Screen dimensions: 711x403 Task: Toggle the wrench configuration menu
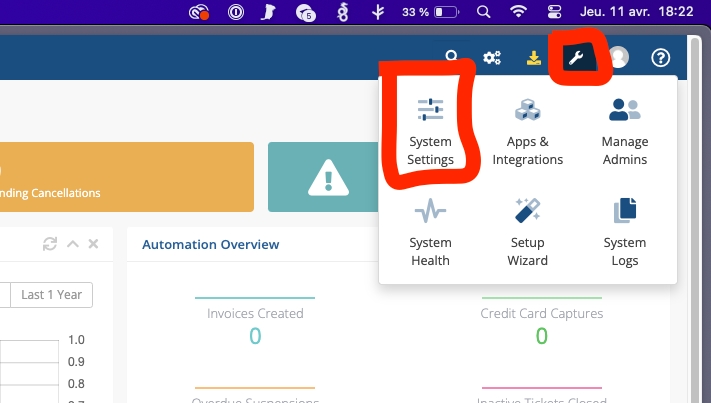tap(576, 58)
